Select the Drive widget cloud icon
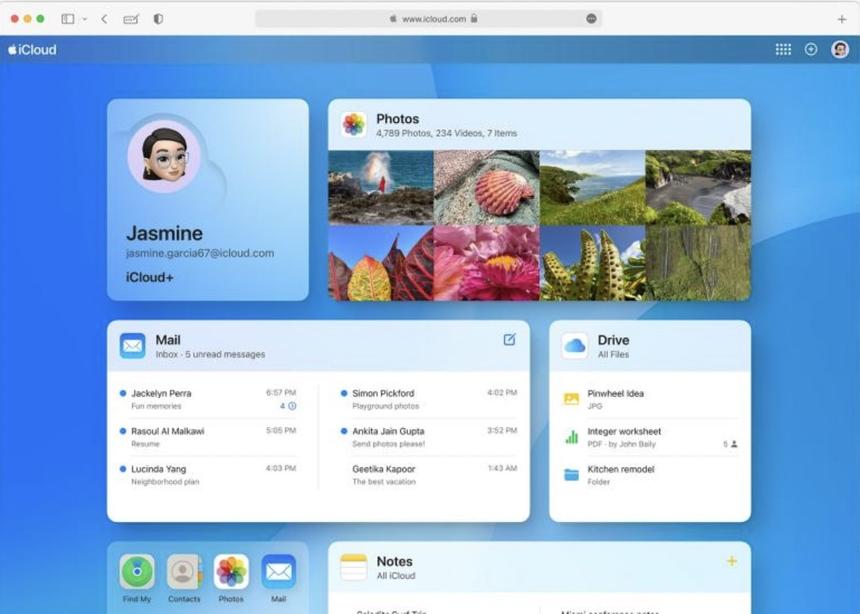The height and width of the screenshot is (614, 860). tap(575, 345)
